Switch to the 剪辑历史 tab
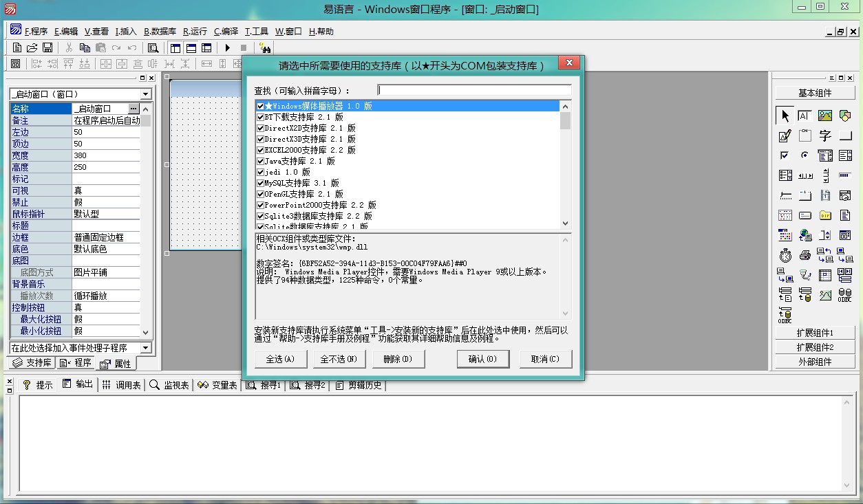Image resolution: width=863 pixels, height=504 pixels. point(359,385)
